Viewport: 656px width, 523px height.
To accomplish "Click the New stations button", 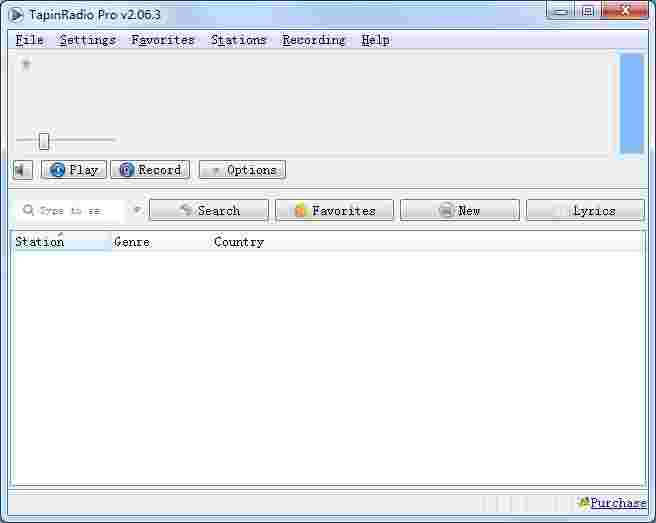I will pyautogui.click(x=460, y=210).
